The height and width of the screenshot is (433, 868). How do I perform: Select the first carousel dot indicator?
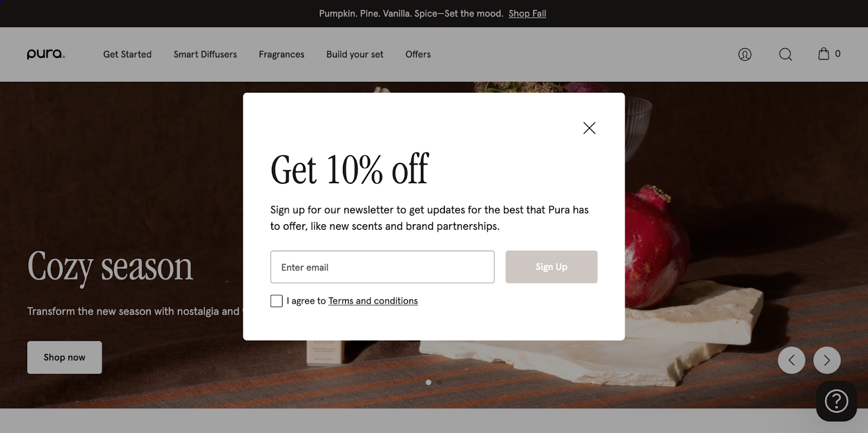click(x=428, y=382)
